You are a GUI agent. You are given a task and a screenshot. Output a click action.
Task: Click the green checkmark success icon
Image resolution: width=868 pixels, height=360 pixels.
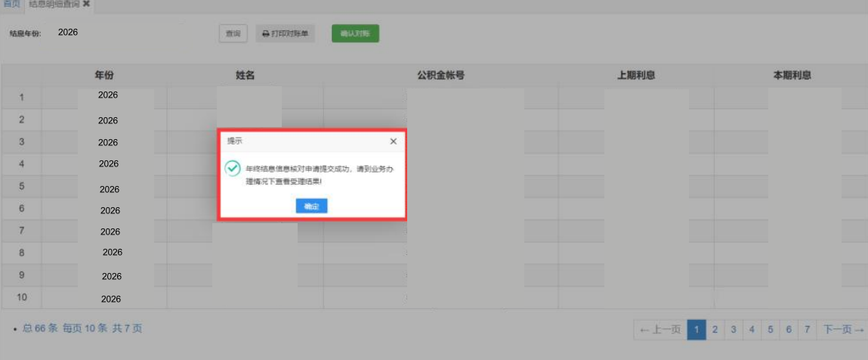(233, 169)
